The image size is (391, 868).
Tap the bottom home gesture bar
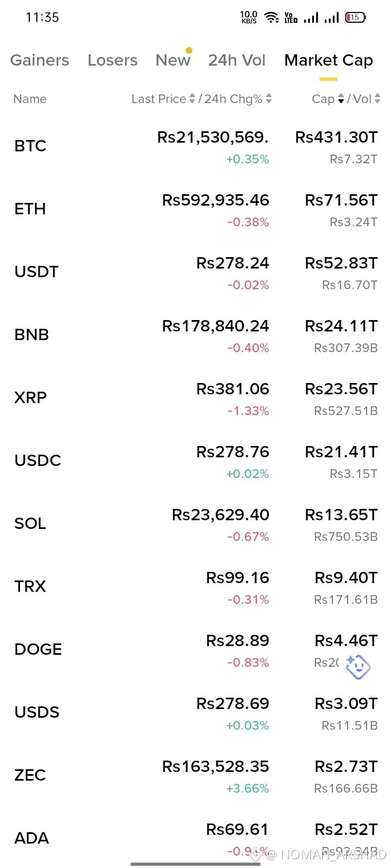pyautogui.click(x=195, y=864)
